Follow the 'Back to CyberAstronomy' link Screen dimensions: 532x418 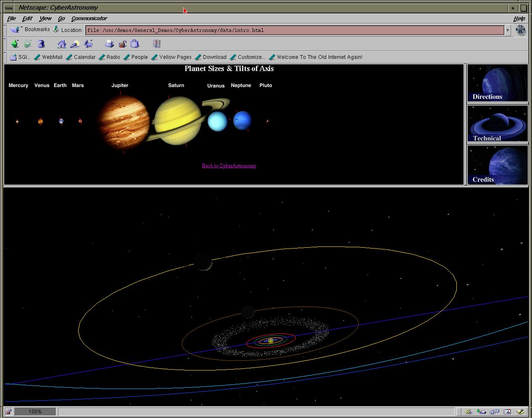pyautogui.click(x=229, y=166)
